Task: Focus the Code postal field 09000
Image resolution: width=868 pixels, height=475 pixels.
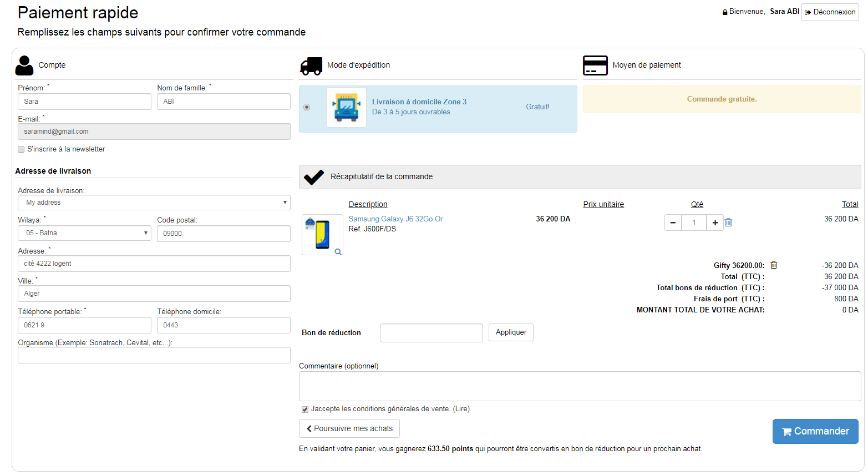Action: [x=224, y=234]
